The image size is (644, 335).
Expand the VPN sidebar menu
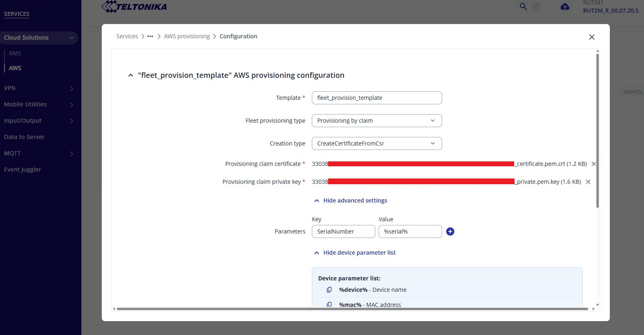click(x=39, y=88)
